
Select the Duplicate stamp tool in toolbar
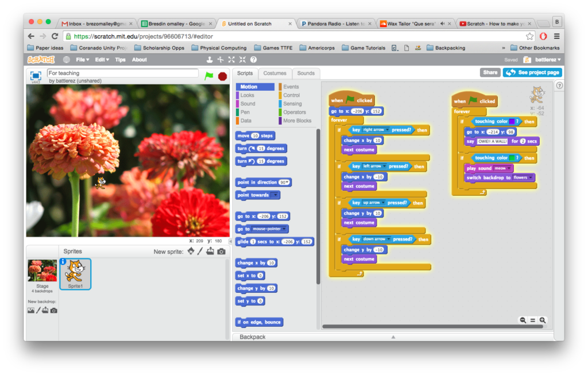[210, 60]
